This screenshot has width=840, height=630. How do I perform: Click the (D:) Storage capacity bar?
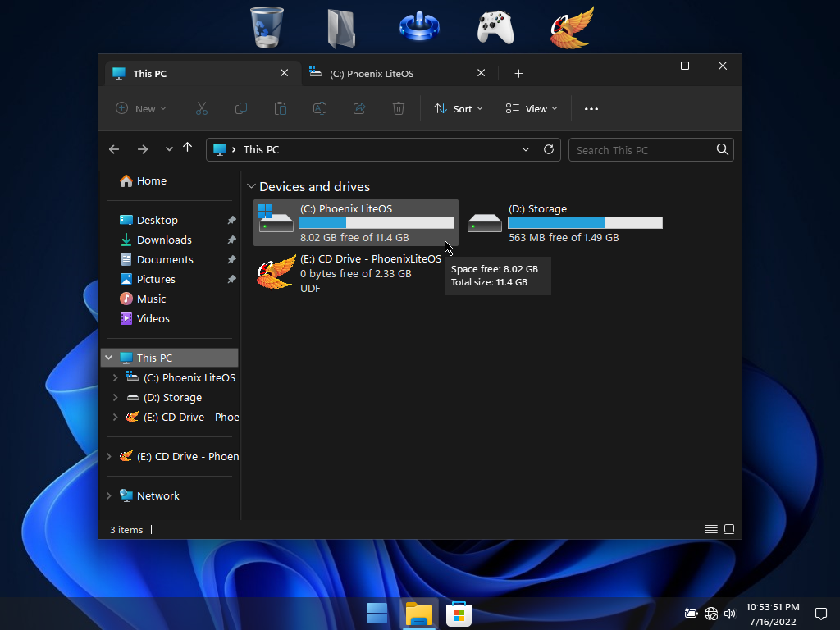coord(585,222)
